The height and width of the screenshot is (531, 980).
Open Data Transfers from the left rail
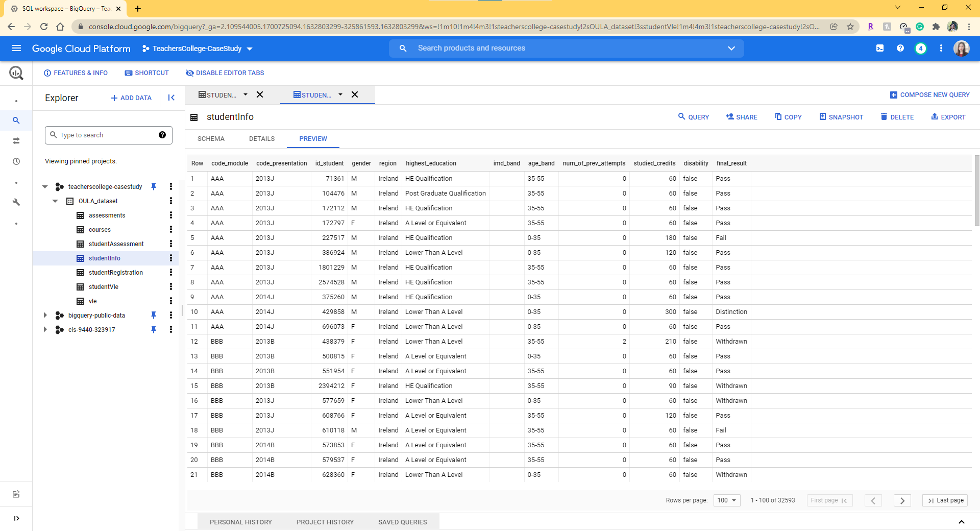point(16,141)
